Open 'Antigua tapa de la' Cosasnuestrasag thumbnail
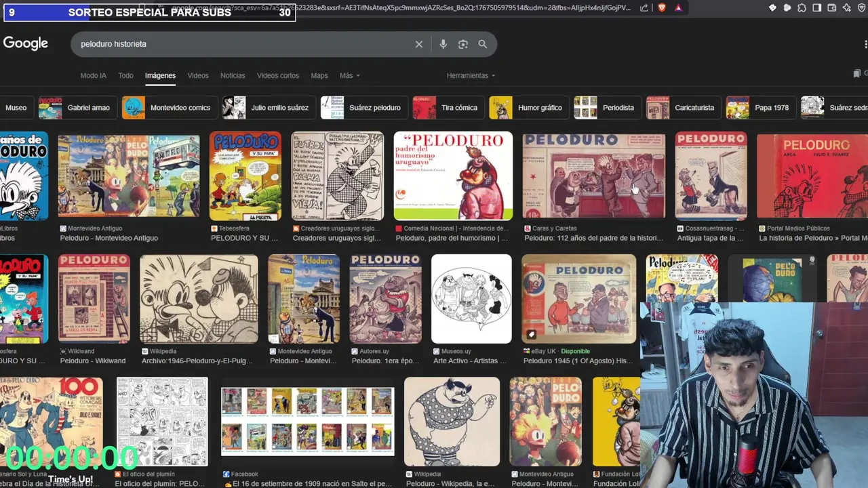The width and height of the screenshot is (868, 488). 711,176
